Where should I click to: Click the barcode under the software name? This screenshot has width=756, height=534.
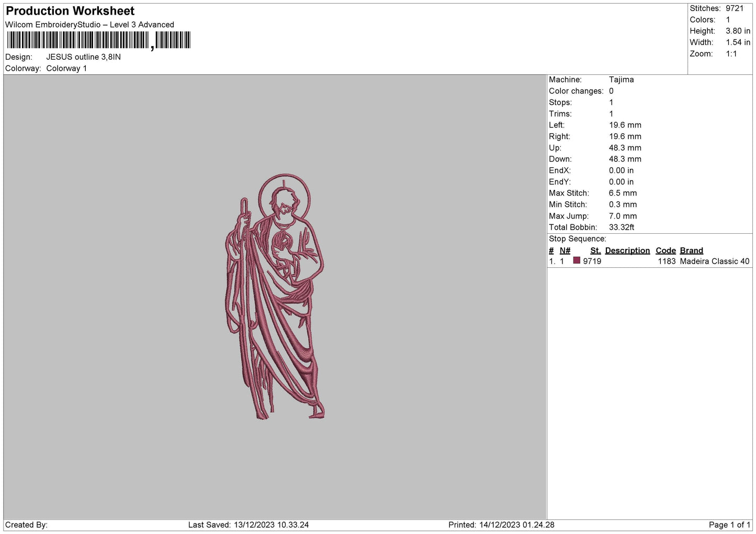point(99,40)
